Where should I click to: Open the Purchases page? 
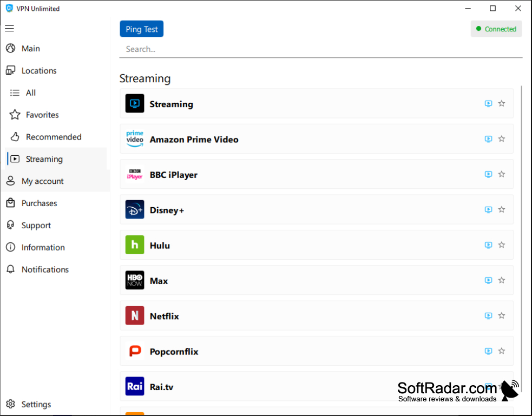pyautogui.click(x=55, y=203)
